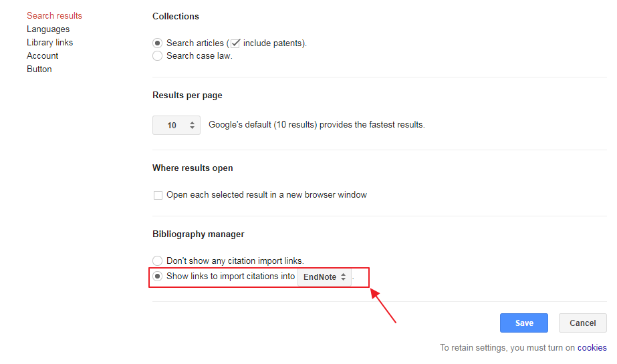Open the Languages settings section

[x=48, y=29]
